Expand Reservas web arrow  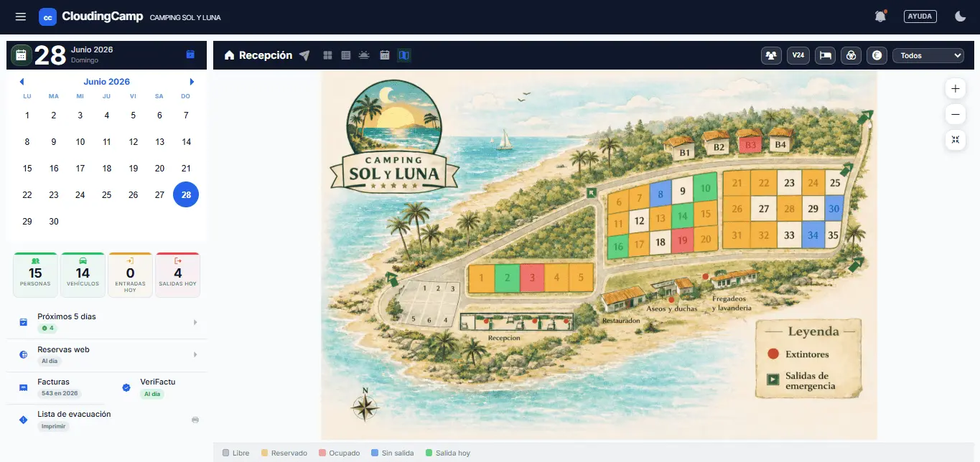click(x=195, y=355)
